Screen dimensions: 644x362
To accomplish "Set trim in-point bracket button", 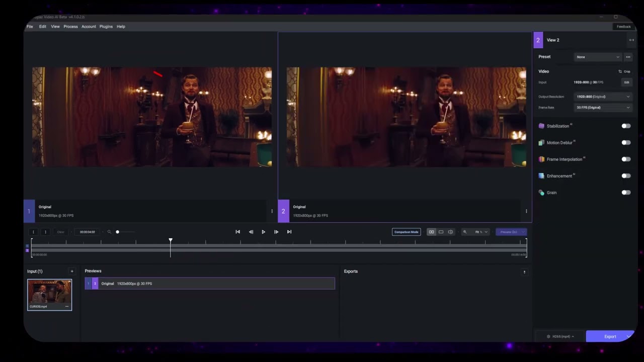I will (33, 232).
